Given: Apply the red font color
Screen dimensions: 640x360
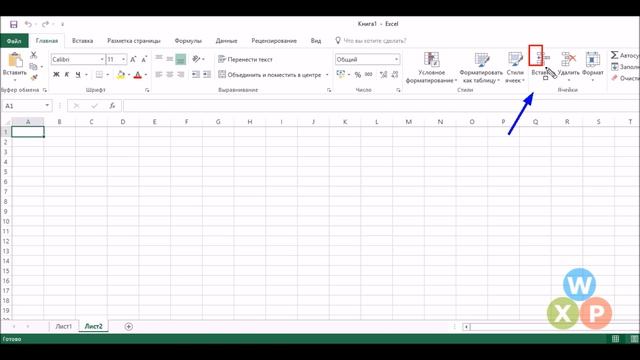Looking at the screenshot, I should pyautogui.click(x=138, y=75).
